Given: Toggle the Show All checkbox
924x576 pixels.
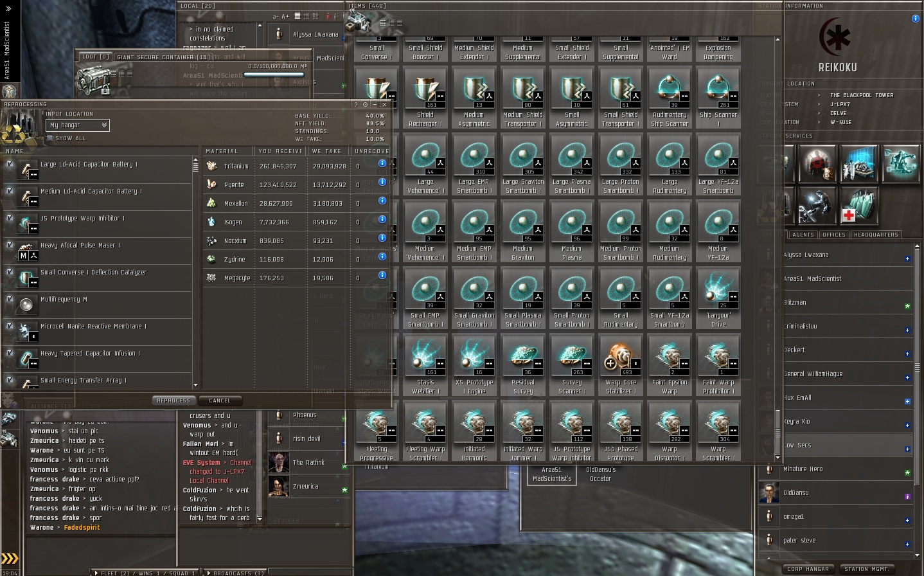Looking at the screenshot, I should pos(50,138).
